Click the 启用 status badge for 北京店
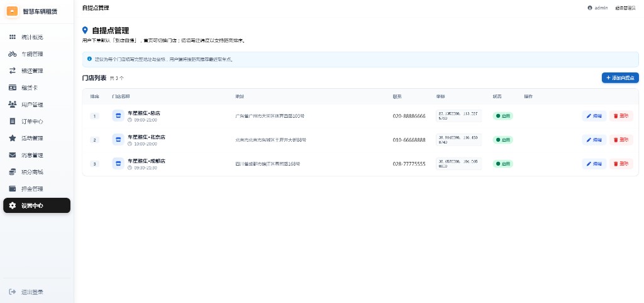Viewport: 644px width, 303px height. (x=502, y=140)
